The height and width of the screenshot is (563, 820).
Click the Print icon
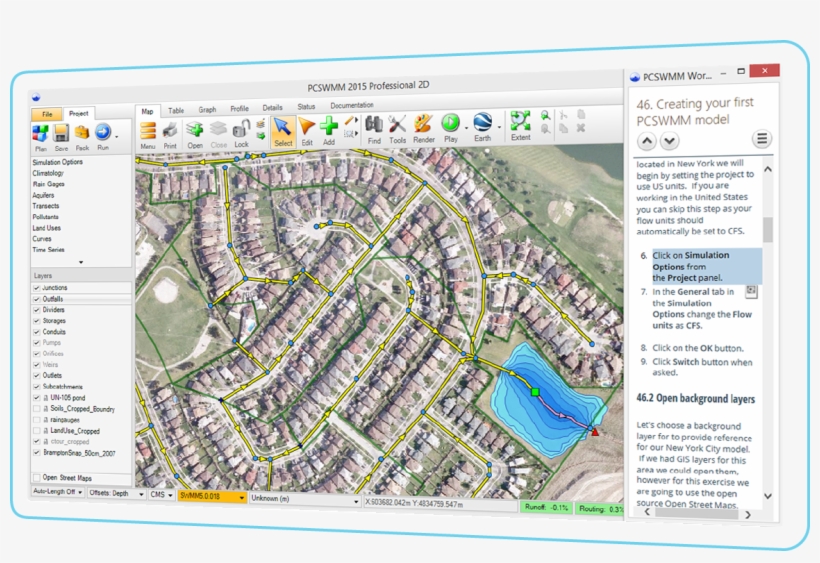point(170,131)
